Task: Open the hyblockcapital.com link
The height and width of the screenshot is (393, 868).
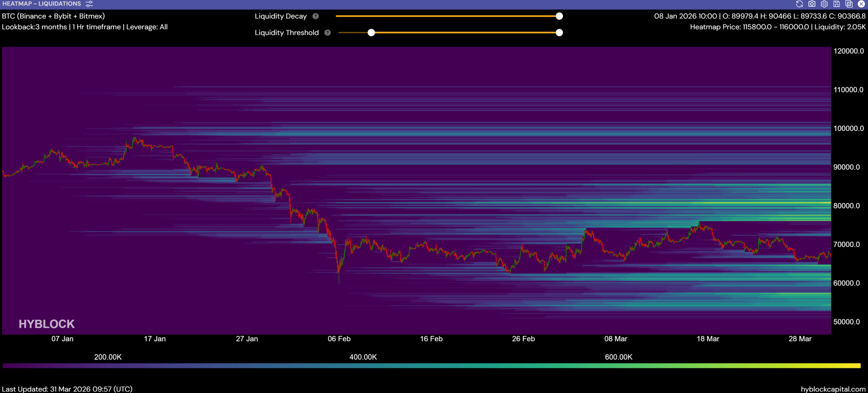Action: click(833, 389)
